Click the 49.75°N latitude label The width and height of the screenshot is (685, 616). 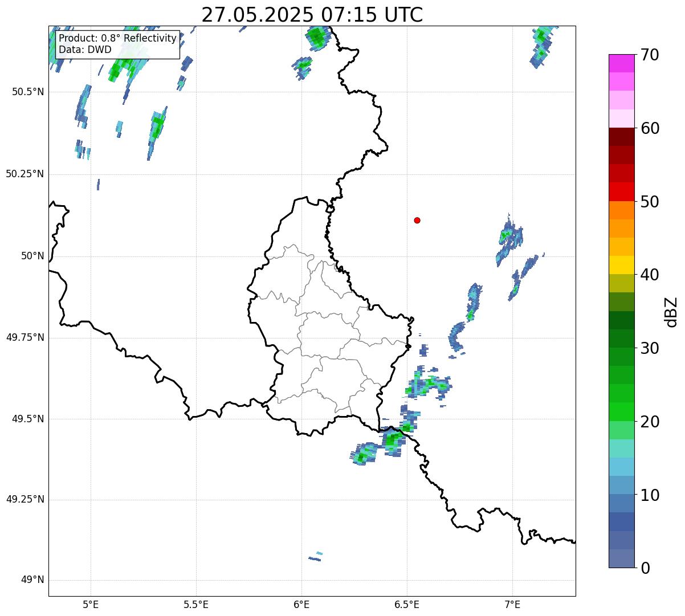pyautogui.click(x=25, y=337)
